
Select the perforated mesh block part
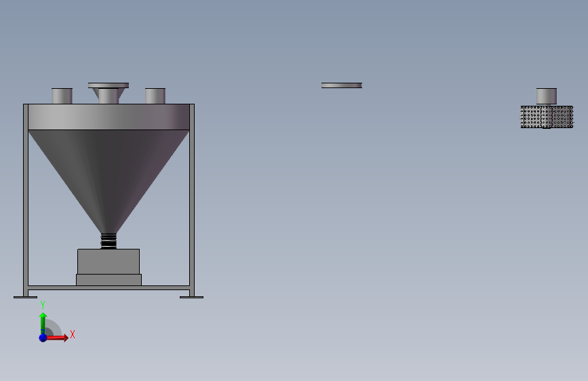[547, 117]
